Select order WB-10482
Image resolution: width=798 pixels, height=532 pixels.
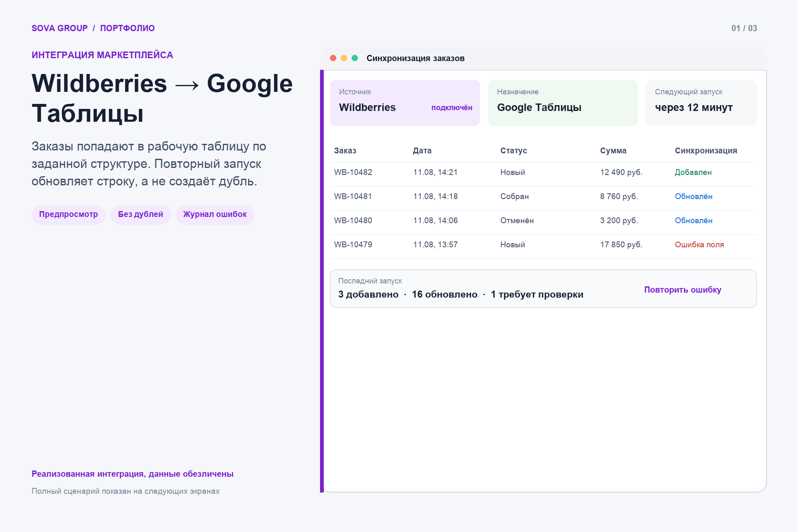(x=353, y=172)
